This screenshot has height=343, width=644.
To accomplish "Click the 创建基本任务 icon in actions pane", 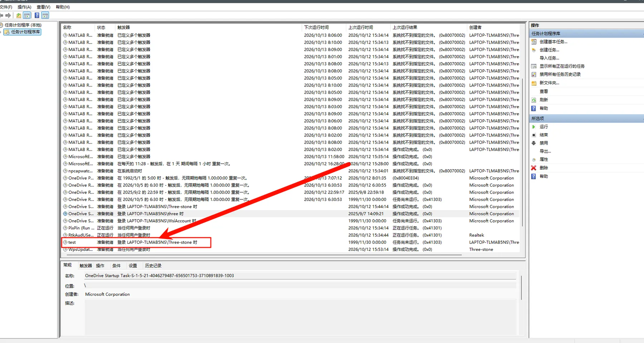I will point(534,42).
